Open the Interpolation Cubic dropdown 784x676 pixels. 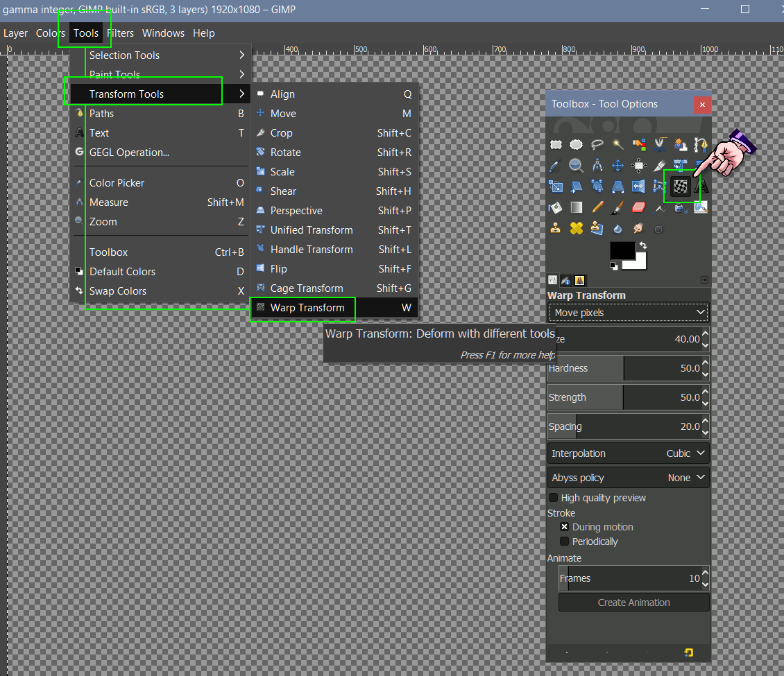point(629,453)
